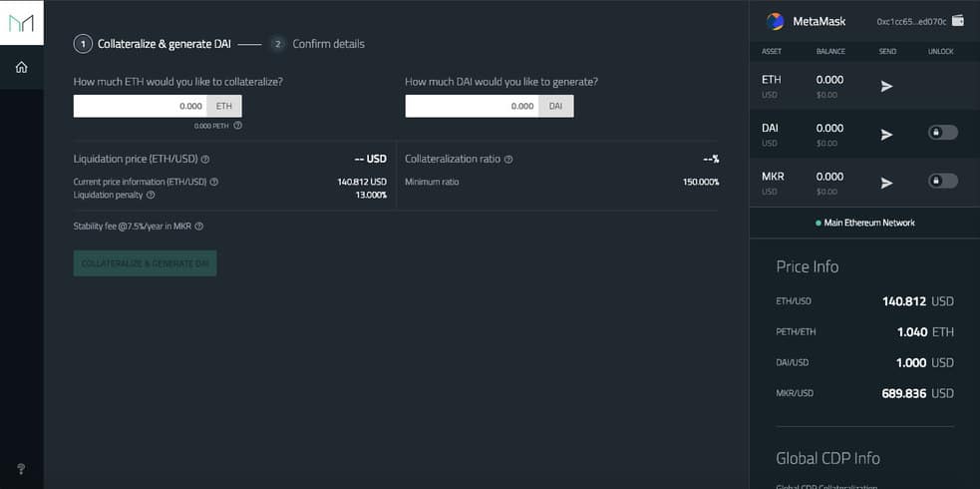Image resolution: width=980 pixels, height=489 pixels.
Task: Click the ETH asset row label
Action: [x=772, y=80]
